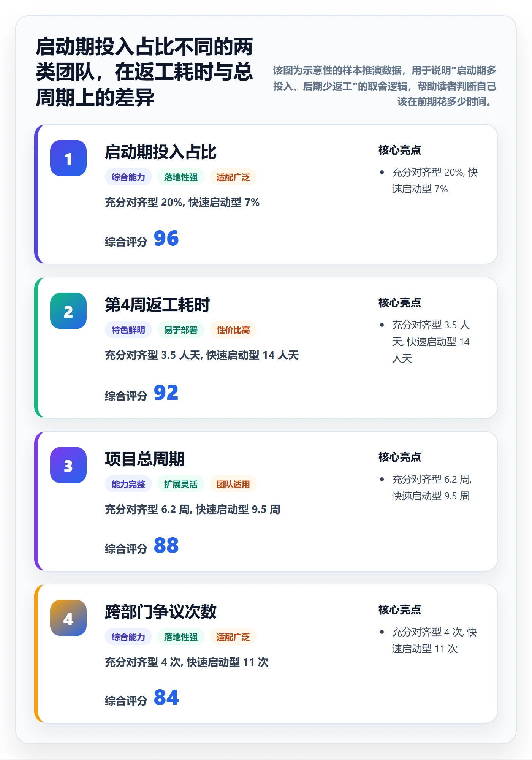The width and height of the screenshot is (532, 760).
Task: Click the number 4 rank badge
Action: coord(68,618)
